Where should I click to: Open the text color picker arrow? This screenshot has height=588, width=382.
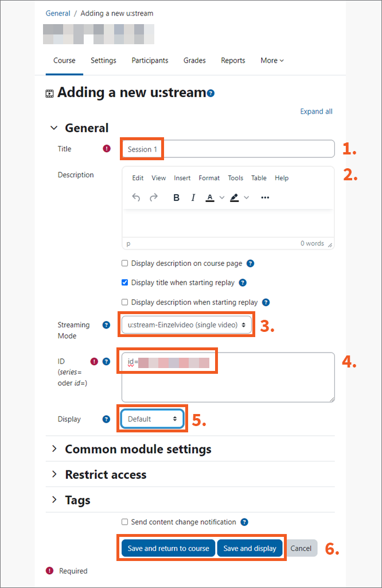pyautogui.click(x=222, y=198)
